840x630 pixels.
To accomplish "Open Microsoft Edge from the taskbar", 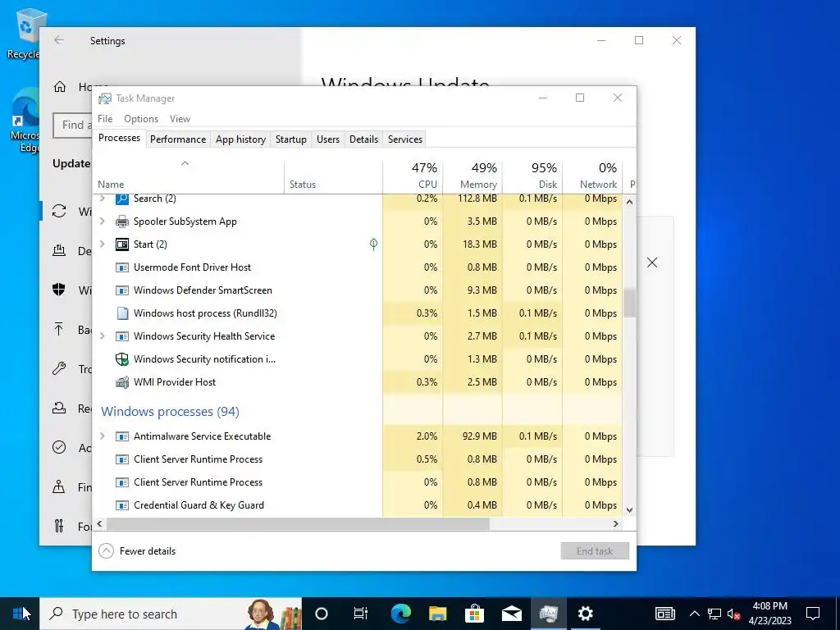I will [x=400, y=614].
